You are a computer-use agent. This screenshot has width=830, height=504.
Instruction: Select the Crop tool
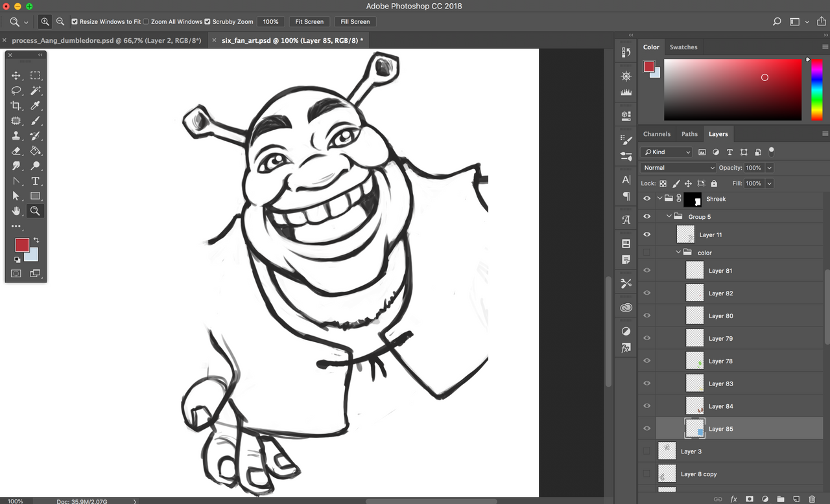[x=16, y=106]
